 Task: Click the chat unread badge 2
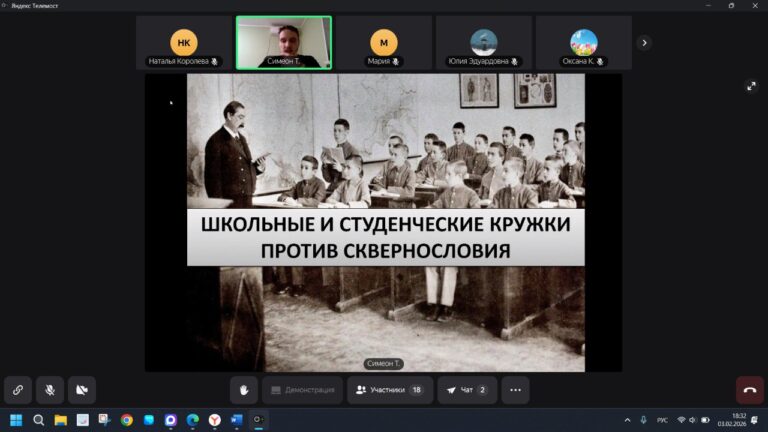click(482, 390)
